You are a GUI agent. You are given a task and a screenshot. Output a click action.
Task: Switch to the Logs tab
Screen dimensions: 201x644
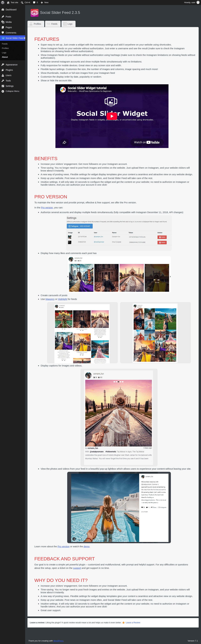pos(68,24)
